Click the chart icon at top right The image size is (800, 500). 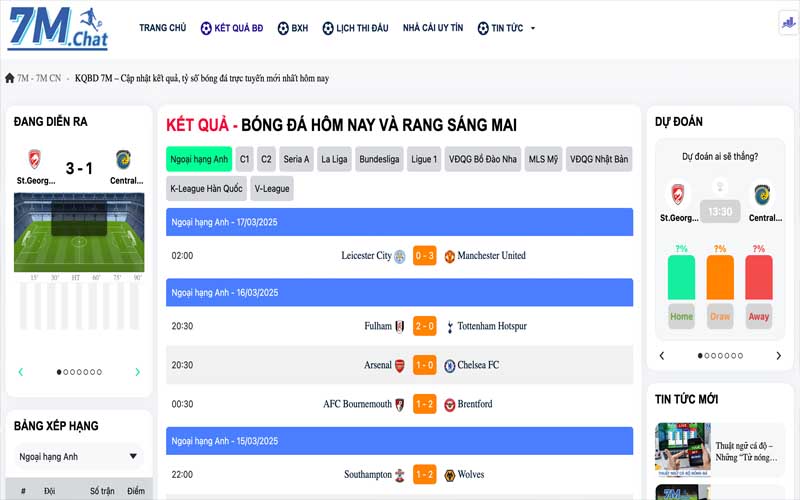click(789, 22)
